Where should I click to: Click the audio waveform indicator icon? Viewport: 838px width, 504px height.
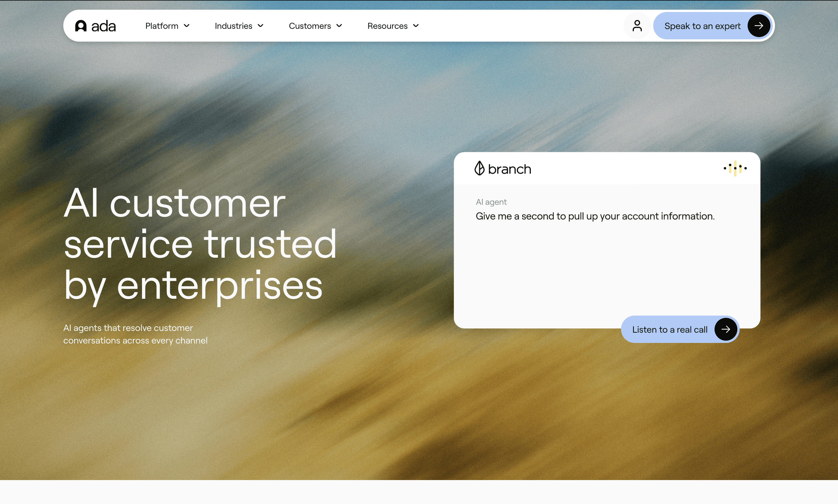[x=735, y=168]
